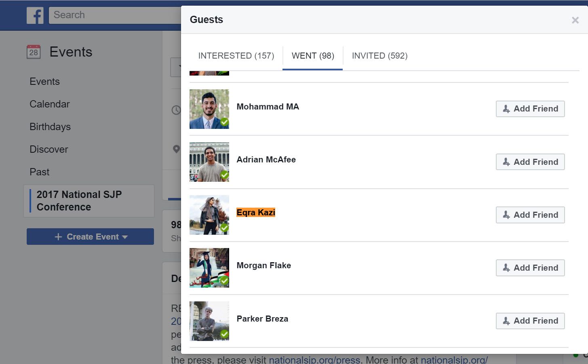Open Morgan Flake's profile name link
Image resolution: width=588 pixels, height=364 pixels.
(263, 265)
